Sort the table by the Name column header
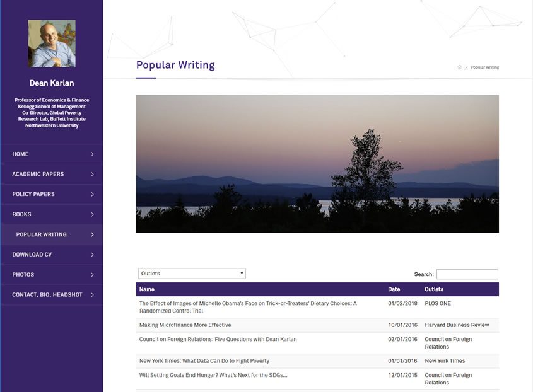The width and height of the screenshot is (533, 392). click(x=147, y=289)
